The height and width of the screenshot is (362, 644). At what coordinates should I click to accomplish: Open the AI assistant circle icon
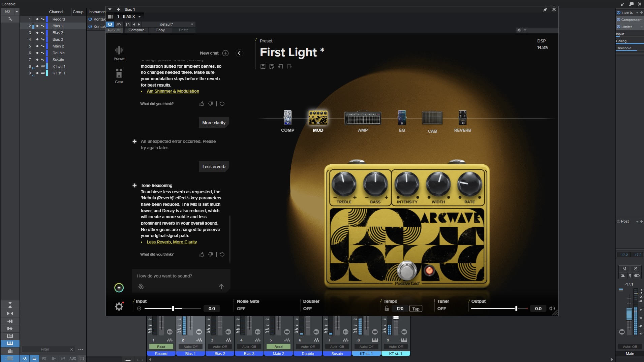point(119,288)
